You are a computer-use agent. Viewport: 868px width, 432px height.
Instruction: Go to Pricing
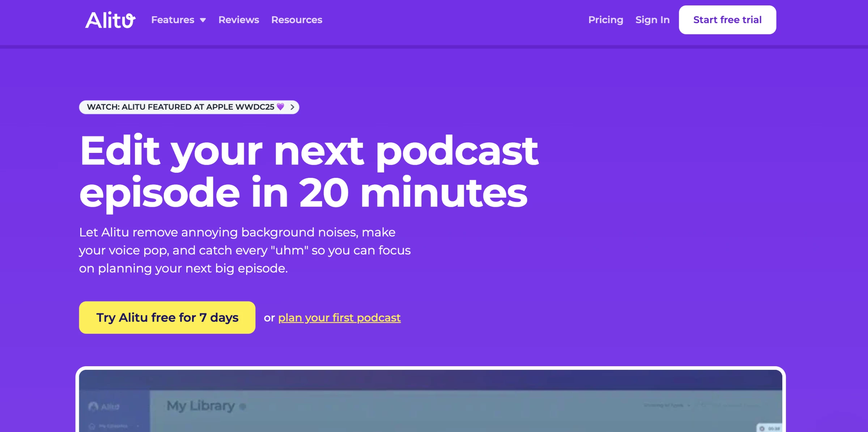click(x=606, y=20)
